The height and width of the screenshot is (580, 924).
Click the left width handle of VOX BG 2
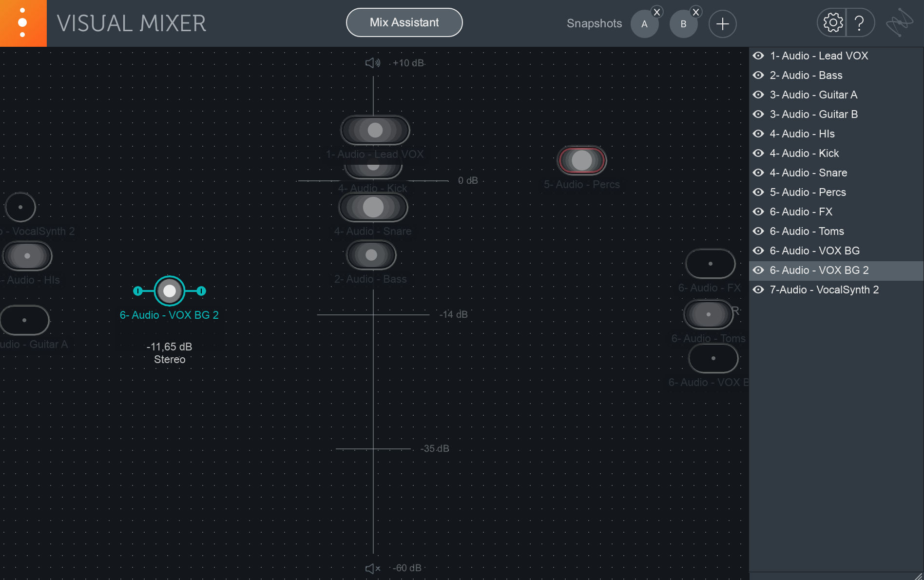(x=138, y=291)
